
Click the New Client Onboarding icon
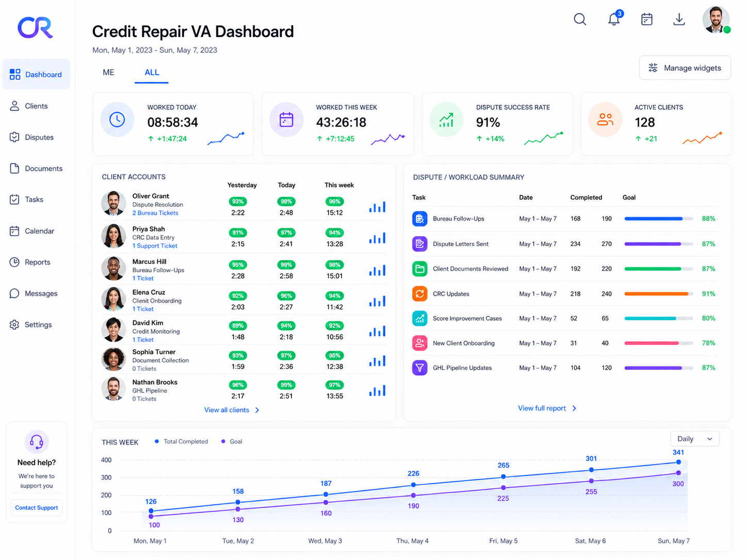point(420,343)
